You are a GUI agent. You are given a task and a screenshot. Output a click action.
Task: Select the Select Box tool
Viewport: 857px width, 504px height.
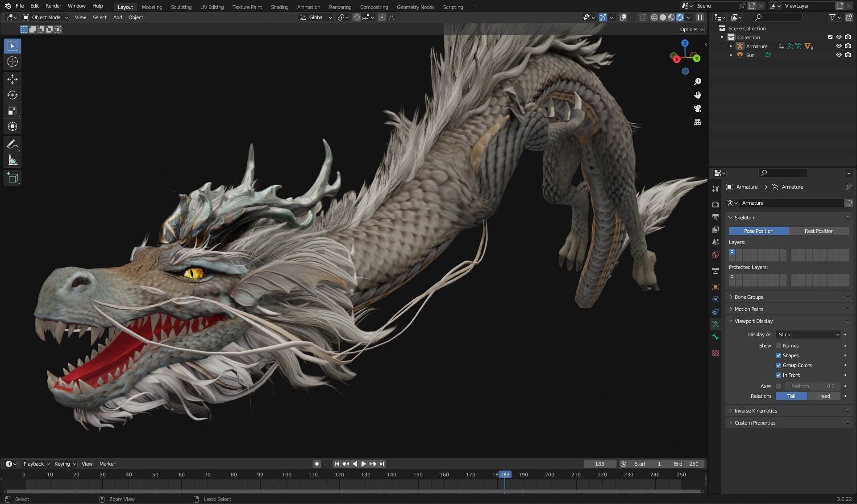tap(12, 46)
